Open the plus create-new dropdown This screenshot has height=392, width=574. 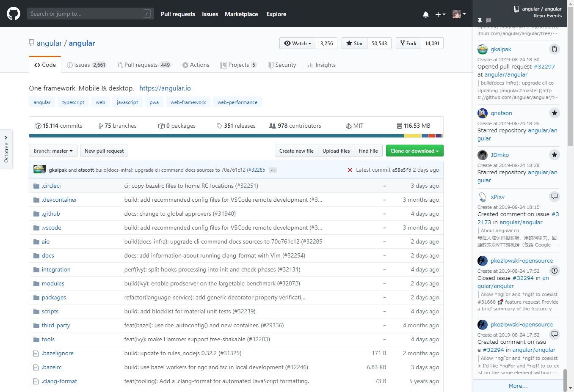point(440,14)
